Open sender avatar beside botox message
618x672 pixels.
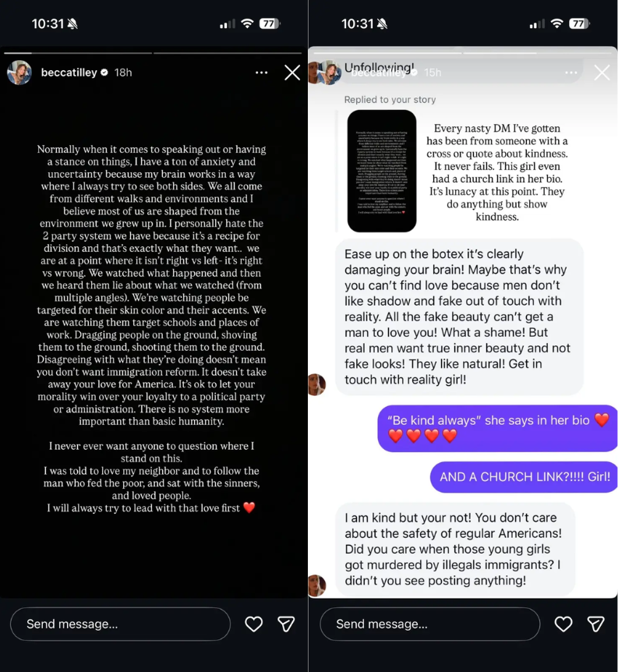click(316, 384)
